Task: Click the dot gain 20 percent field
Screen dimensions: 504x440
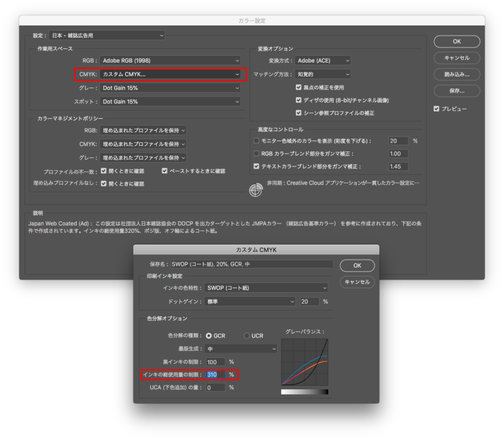Action: pos(310,302)
